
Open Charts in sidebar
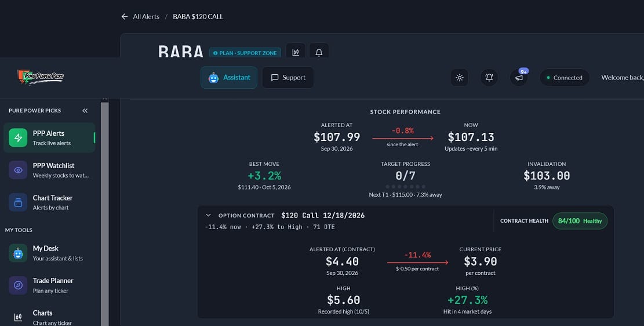click(49, 317)
